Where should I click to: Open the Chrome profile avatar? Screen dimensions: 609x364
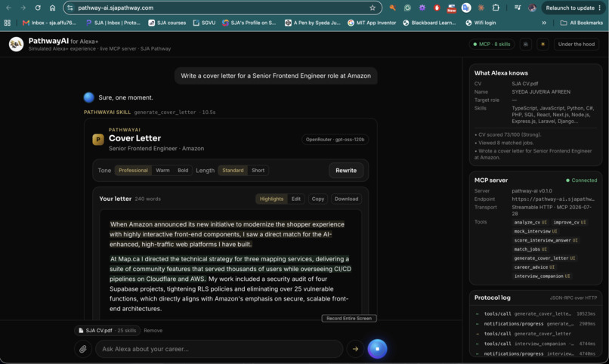pos(532,8)
